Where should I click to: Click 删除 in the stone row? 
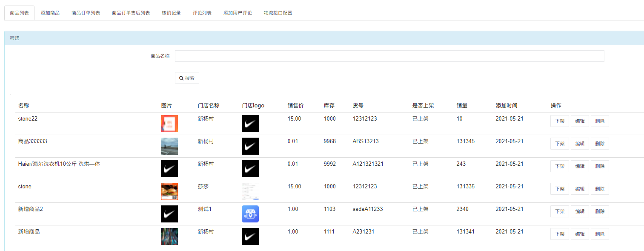coord(600,189)
